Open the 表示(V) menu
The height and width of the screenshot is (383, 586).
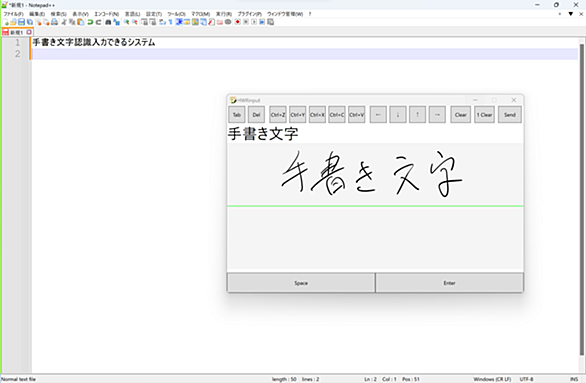coord(80,14)
